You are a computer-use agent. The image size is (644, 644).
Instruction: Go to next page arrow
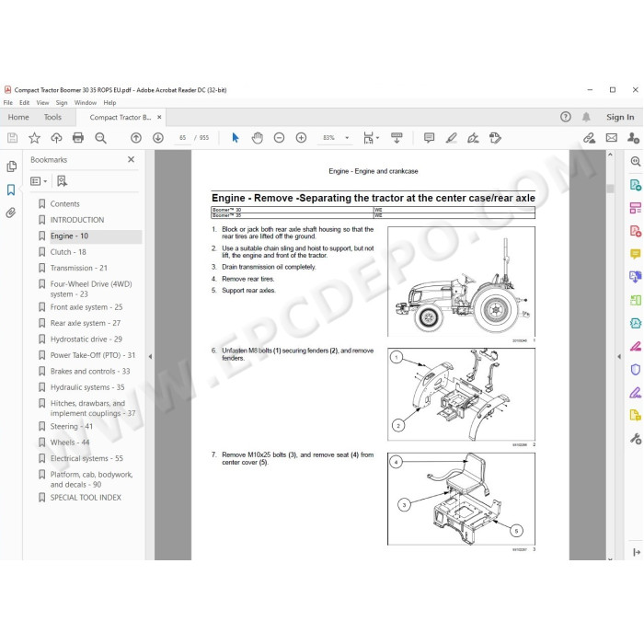(158, 138)
